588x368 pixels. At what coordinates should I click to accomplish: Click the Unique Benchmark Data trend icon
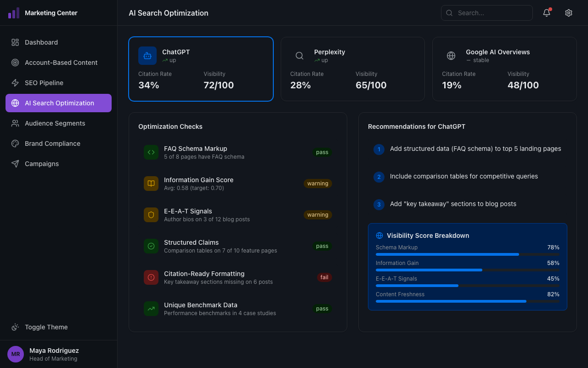pos(151,309)
